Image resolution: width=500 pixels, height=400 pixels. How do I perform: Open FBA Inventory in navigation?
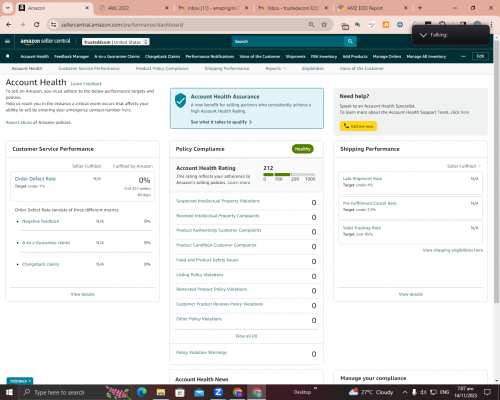(324, 57)
